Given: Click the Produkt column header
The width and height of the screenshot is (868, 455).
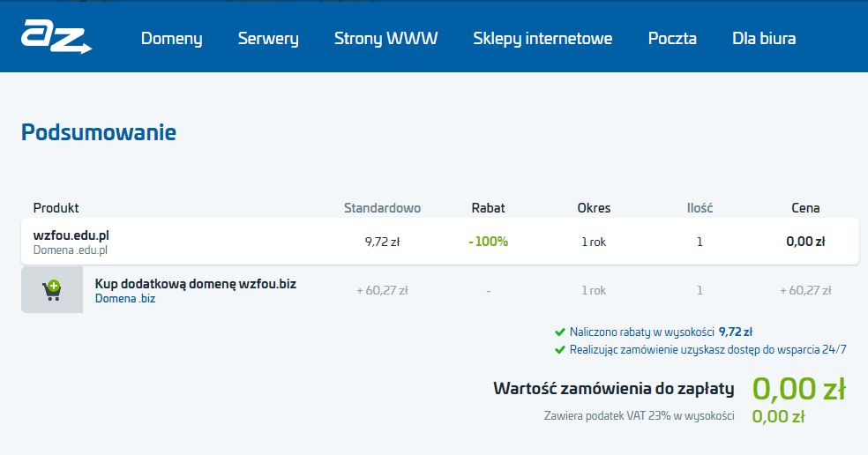Looking at the screenshot, I should click(x=56, y=208).
